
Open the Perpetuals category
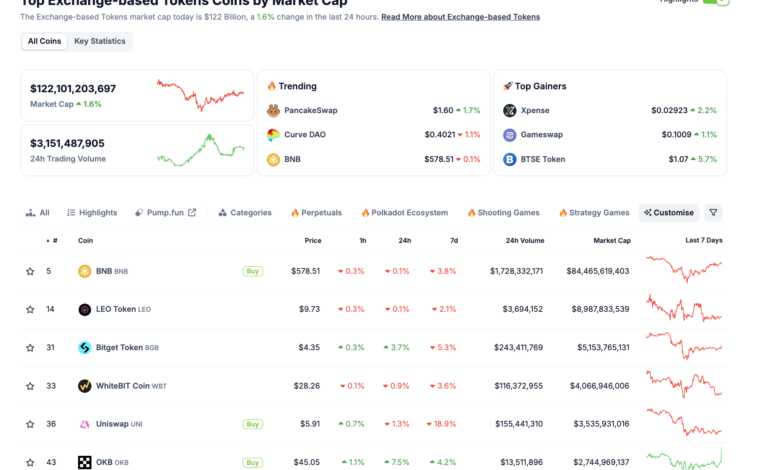pos(316,213)
